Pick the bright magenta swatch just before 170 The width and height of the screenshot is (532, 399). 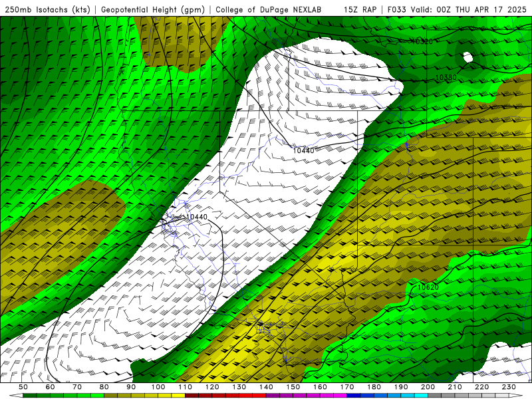[340, 394]
